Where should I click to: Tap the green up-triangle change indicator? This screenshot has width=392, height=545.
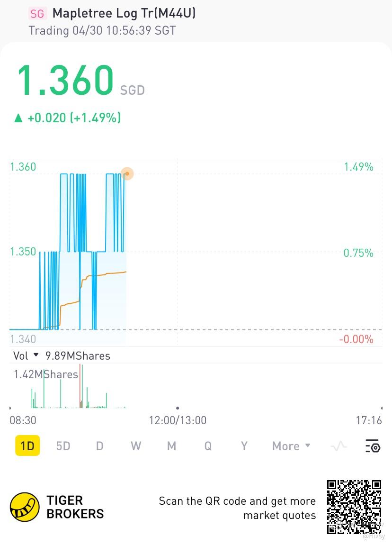coord(18,118)
